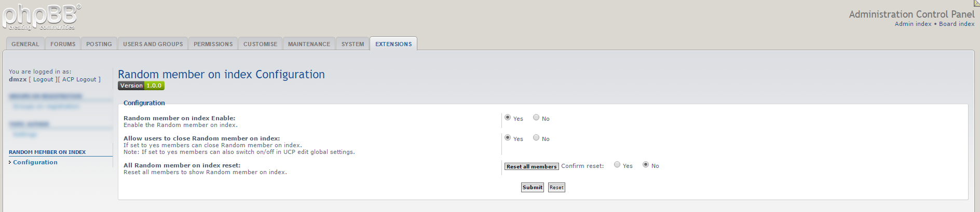Screen dimensions: 980x212
Task: Go to the Permissions tab
Action: tap(213, 44)
